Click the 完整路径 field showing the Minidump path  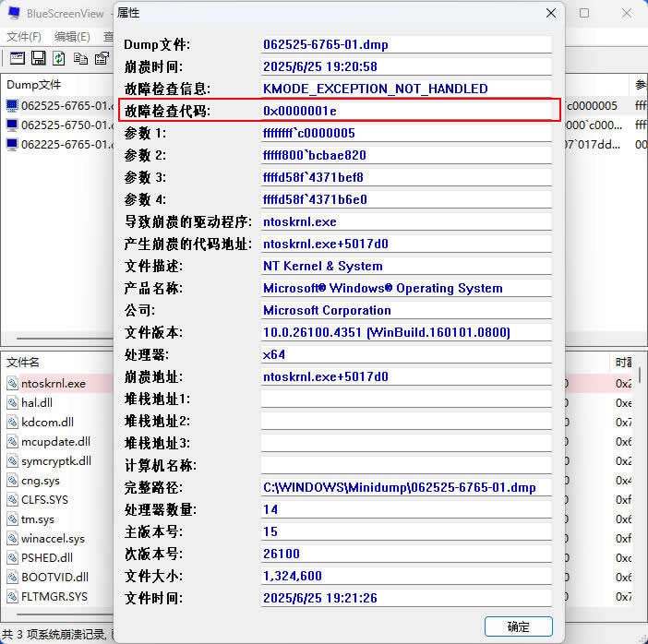tap(406, 487)
